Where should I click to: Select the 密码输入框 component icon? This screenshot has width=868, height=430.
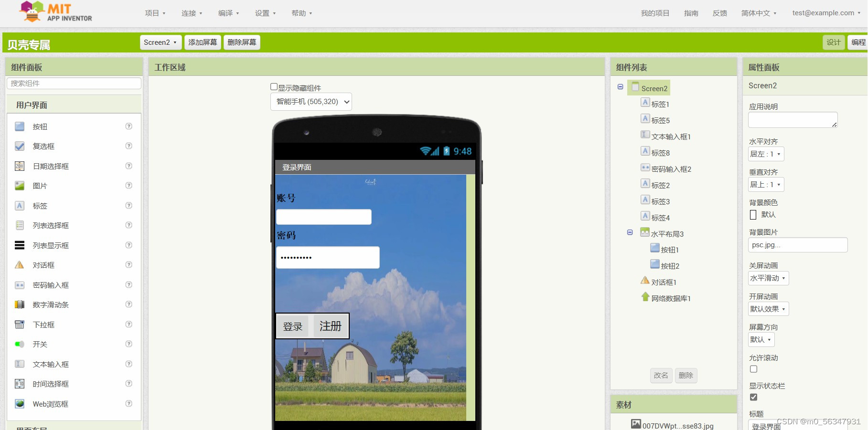pyautogui.click(x=19, y=284)
